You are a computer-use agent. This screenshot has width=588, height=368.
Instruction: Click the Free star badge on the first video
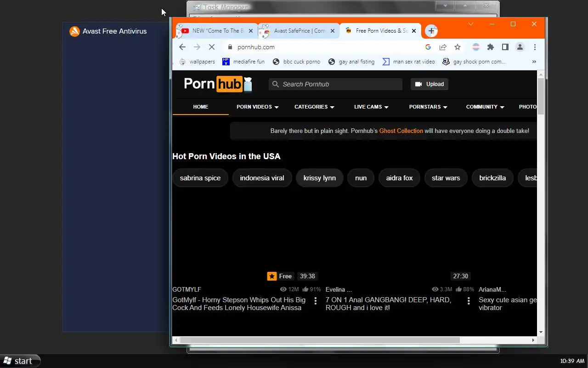tap(280, 276)
